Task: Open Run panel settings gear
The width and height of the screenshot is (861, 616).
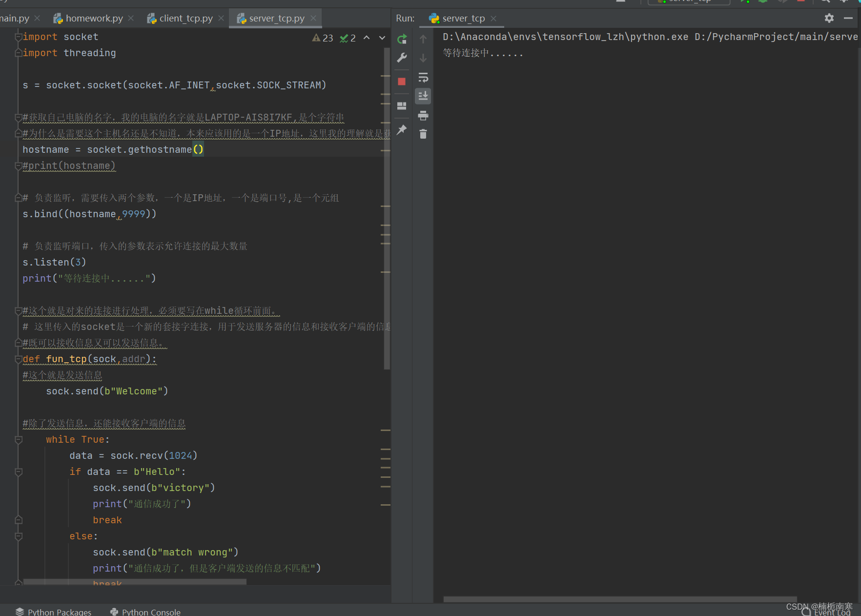Action: click(829, 18)
